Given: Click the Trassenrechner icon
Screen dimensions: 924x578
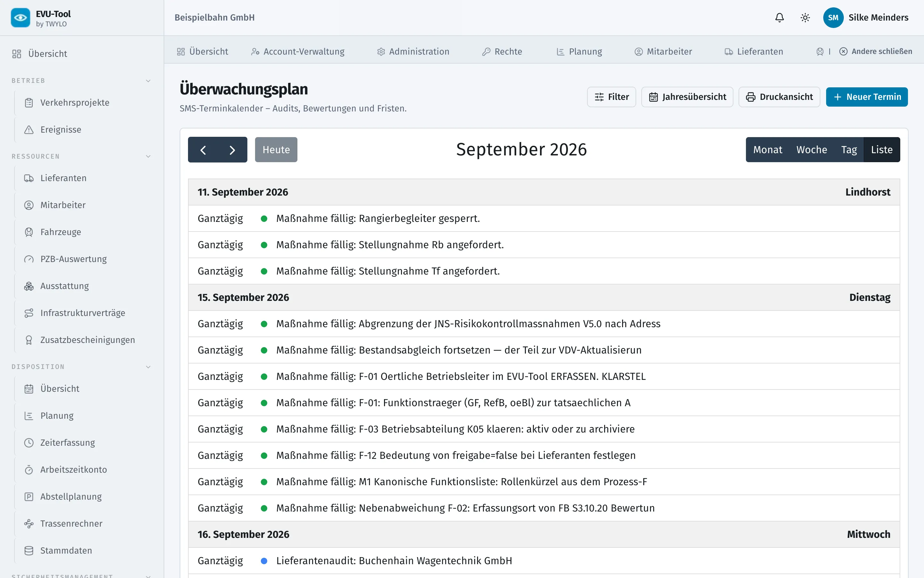Looking at the screenshot, I should pyautogui.click(x=29, y=523).
